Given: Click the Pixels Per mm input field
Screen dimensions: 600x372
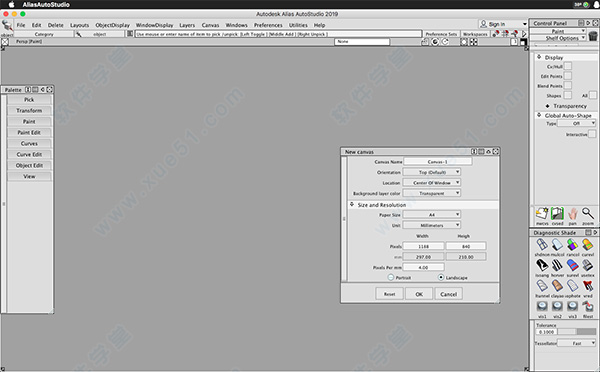Looking at the screenshot, I should tap(424, 267).
